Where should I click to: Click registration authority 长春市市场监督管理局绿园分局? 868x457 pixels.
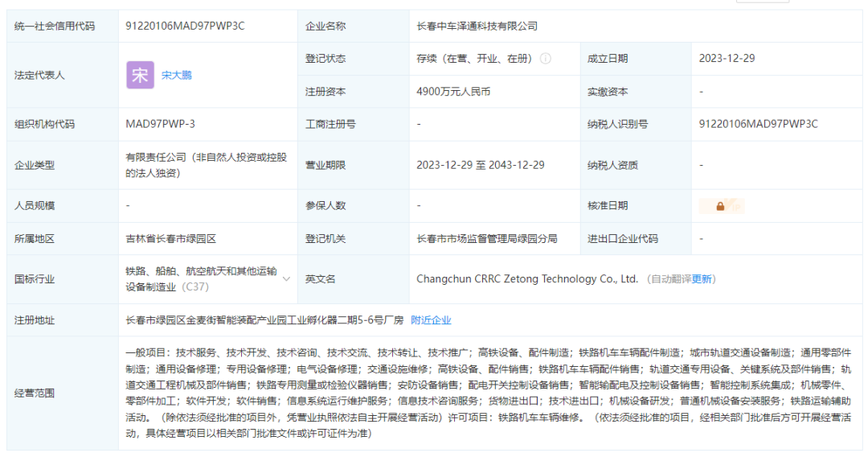(486, 239)
